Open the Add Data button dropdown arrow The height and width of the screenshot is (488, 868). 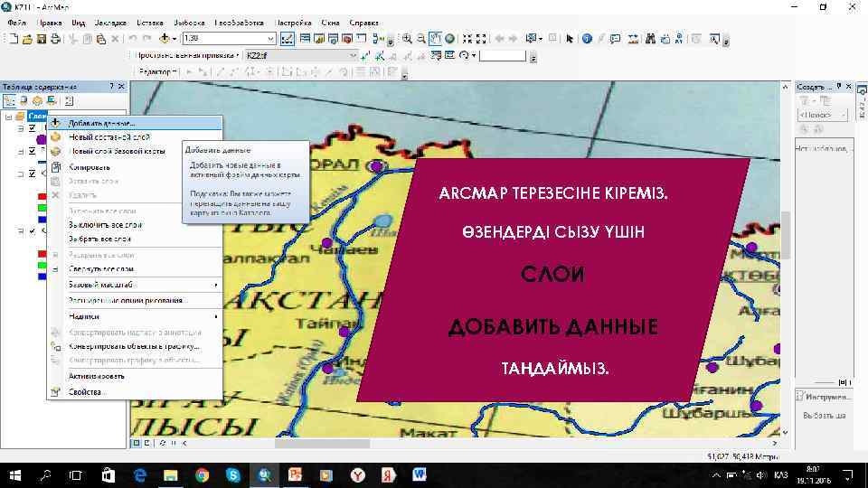(x=174, y=38)
